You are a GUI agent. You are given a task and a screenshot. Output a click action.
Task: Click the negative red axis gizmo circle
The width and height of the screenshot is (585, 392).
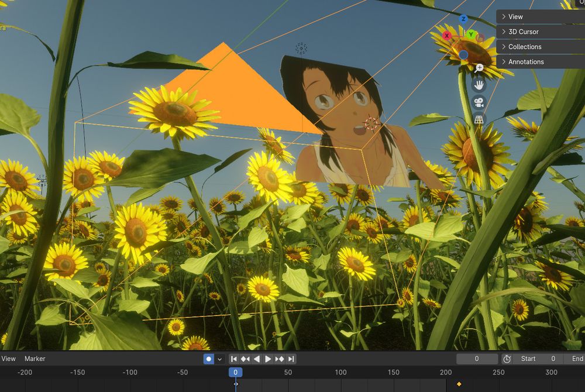(x=480, y=38)
